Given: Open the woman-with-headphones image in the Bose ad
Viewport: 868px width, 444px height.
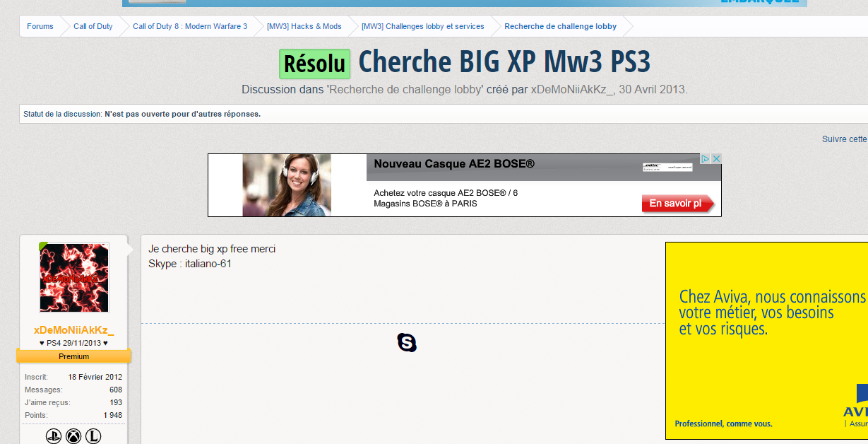Looking at the screenshot, I should click(x=287, y=185).
